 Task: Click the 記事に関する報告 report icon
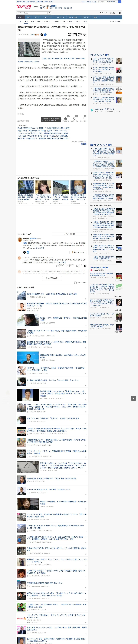coord(18,121)
